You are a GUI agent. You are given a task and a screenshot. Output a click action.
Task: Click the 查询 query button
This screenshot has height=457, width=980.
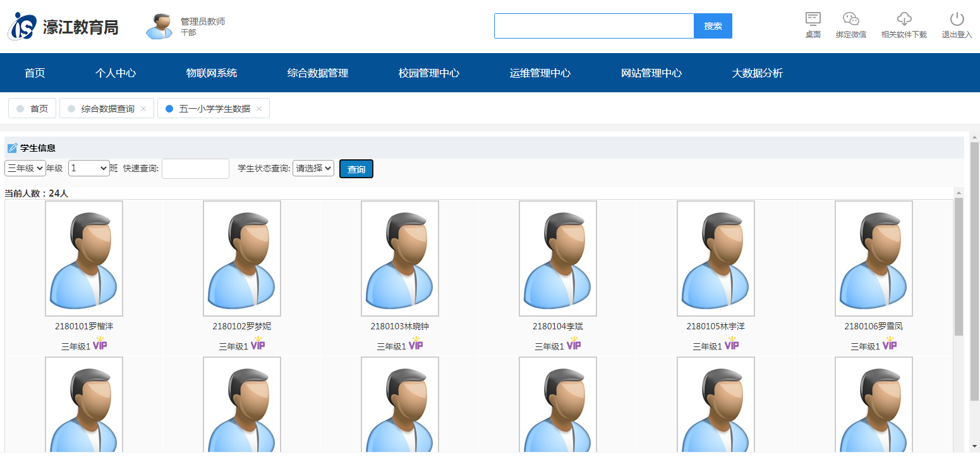[x=356, y=169]
